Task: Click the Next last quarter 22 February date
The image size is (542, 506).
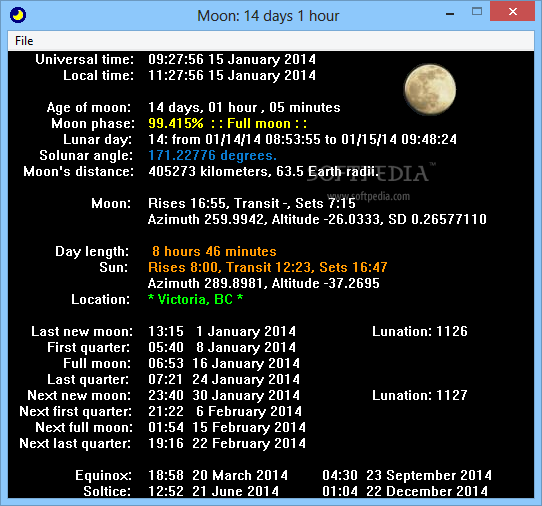Action: click(227, 443)
